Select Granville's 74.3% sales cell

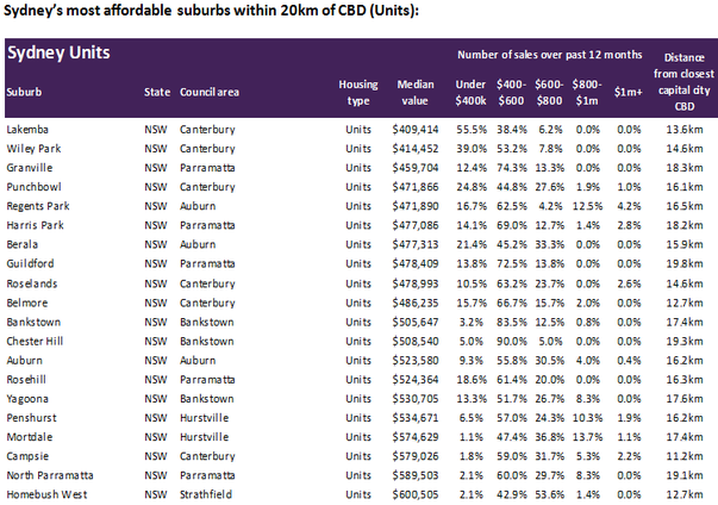point(511,168)
